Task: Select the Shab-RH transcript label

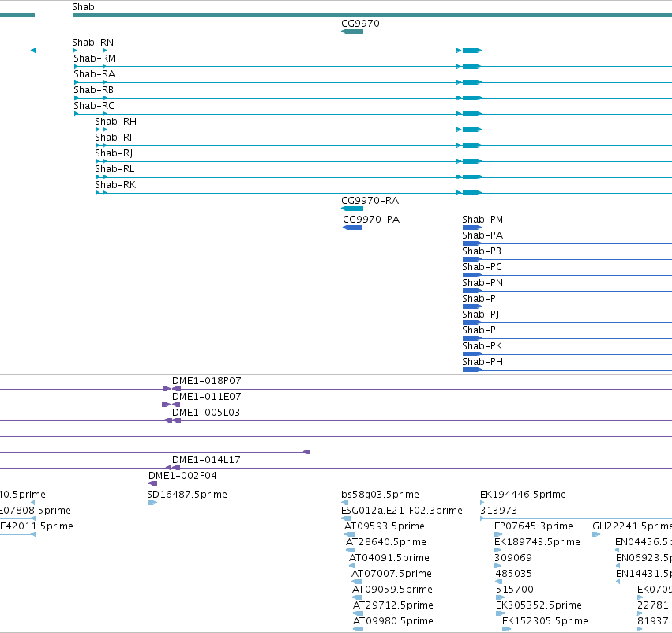Action: tap(116, 122)
